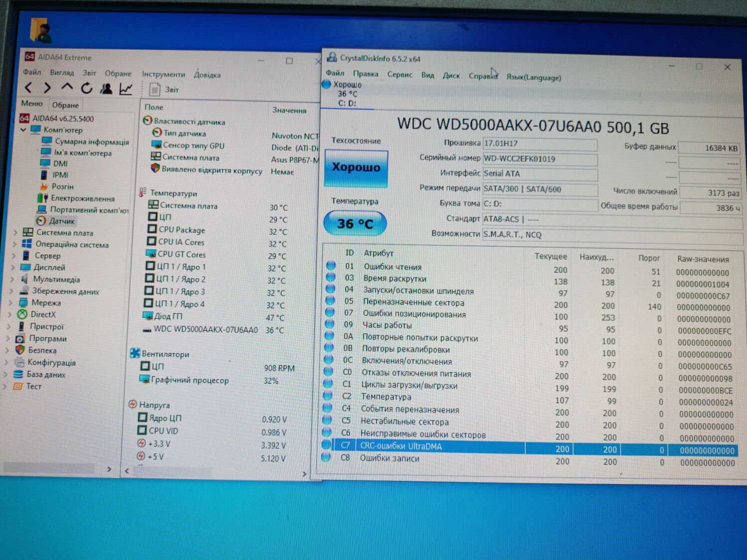The image size is (747, 560).
Task: Open the Сервис menu in CrystalDiskInfo
Action: click(x=401, y=75)
